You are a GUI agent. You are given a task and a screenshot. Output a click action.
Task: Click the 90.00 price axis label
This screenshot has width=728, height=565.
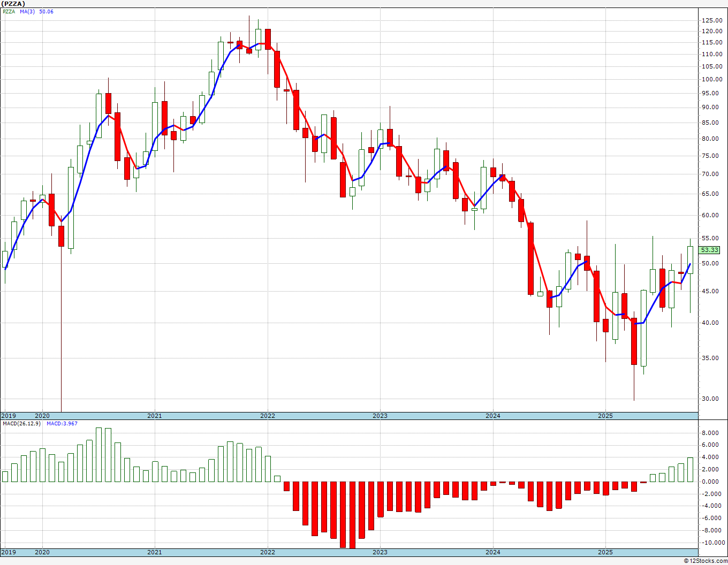(711, 107)
